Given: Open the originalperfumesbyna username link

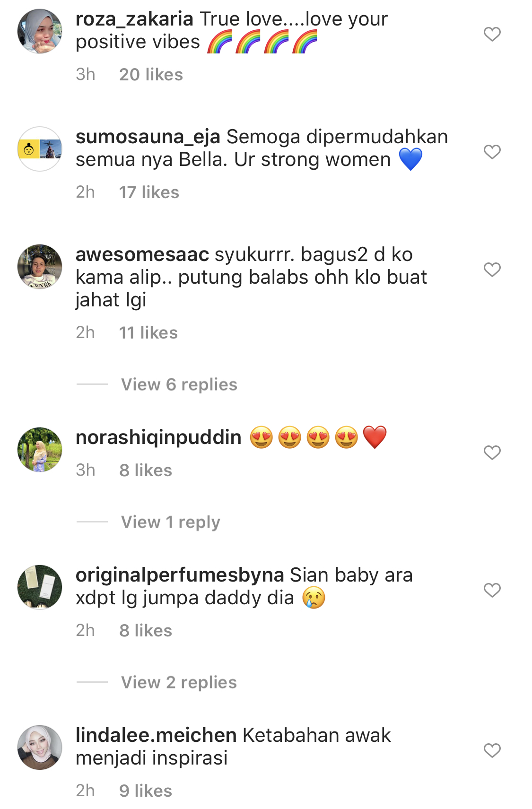Looking at the screenshot, I should (180, 575).
